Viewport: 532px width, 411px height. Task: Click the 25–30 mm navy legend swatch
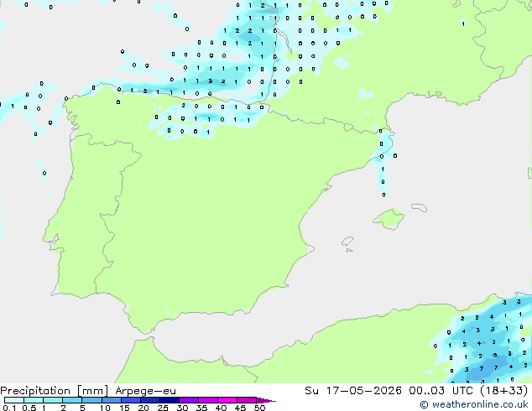point(170,400)
